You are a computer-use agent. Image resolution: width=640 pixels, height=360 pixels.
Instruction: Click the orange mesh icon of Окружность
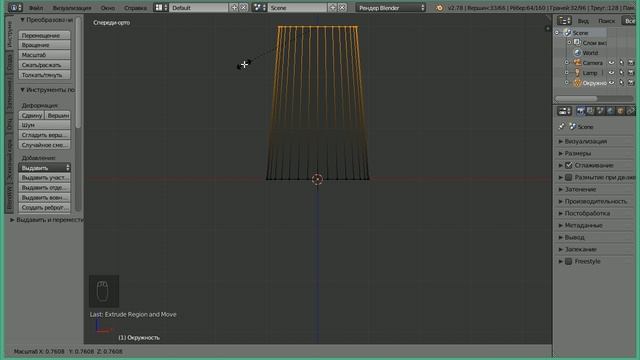click(577, 83)
